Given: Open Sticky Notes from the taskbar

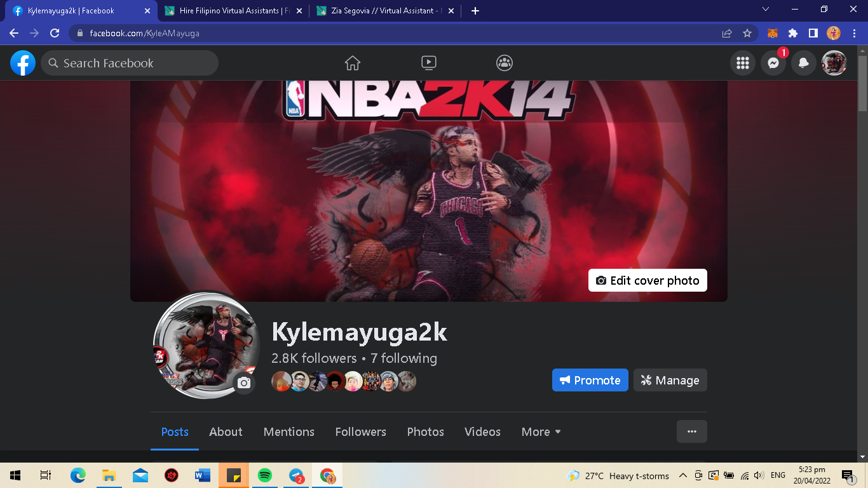Looking at the screenshot, I should 234,475.
